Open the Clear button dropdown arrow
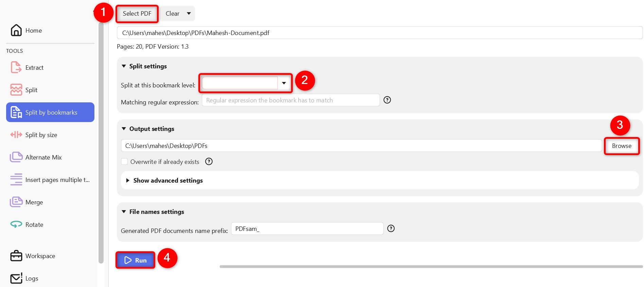Image resolution: width=644 pixels, height=287 pixels. point(189,14)
